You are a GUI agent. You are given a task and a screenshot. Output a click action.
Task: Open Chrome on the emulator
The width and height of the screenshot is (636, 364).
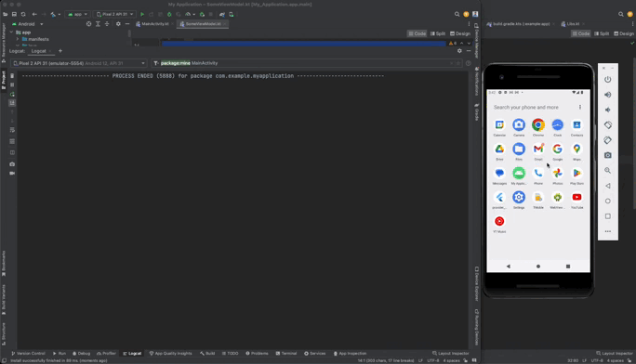point(538,124)
